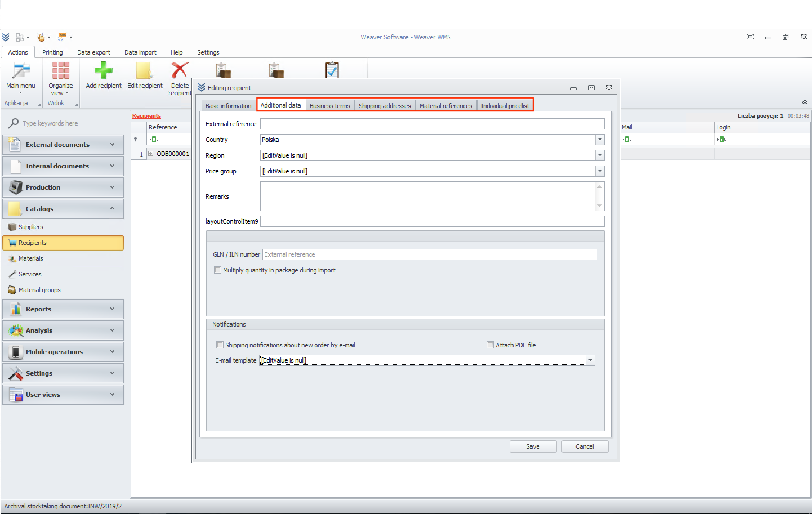
Task: Open the Individual pricelist tab
Action: [x=505, y=106]
